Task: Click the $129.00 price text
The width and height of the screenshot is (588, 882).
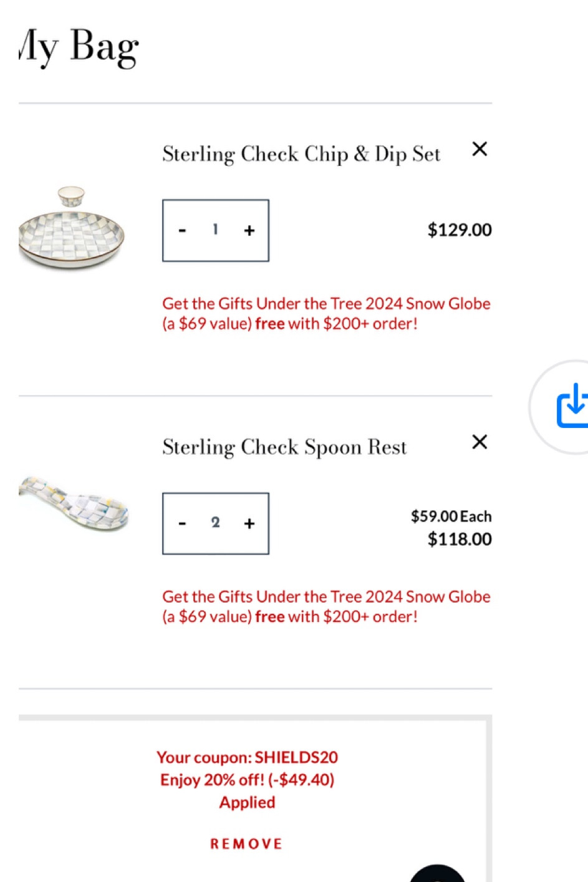Action: click(x=459, y=230)
